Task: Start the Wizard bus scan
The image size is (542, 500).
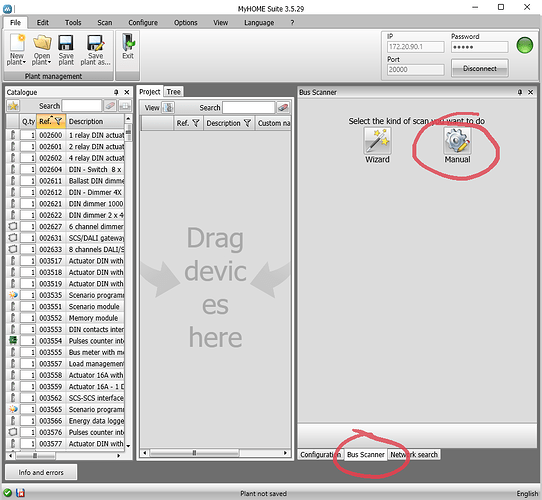Action: 377,141
